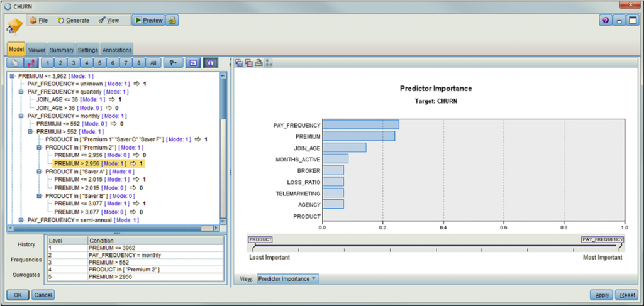Click the Apply button
This screenshot has width=644, height=306.
[x=602, y=295]
